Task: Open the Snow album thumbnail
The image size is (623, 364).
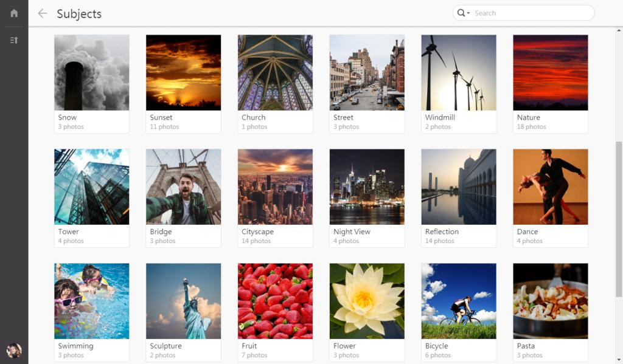Action: point(92,73)
